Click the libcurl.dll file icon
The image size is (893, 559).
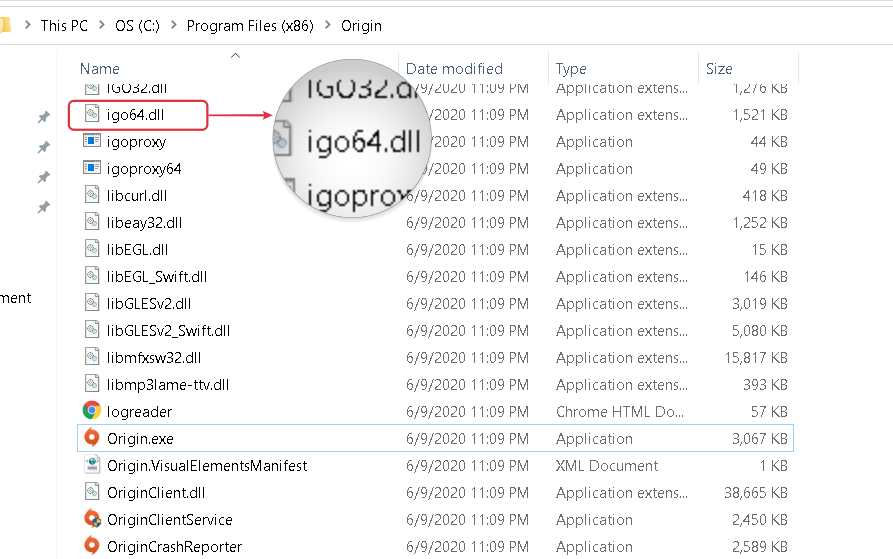[92, 195]
